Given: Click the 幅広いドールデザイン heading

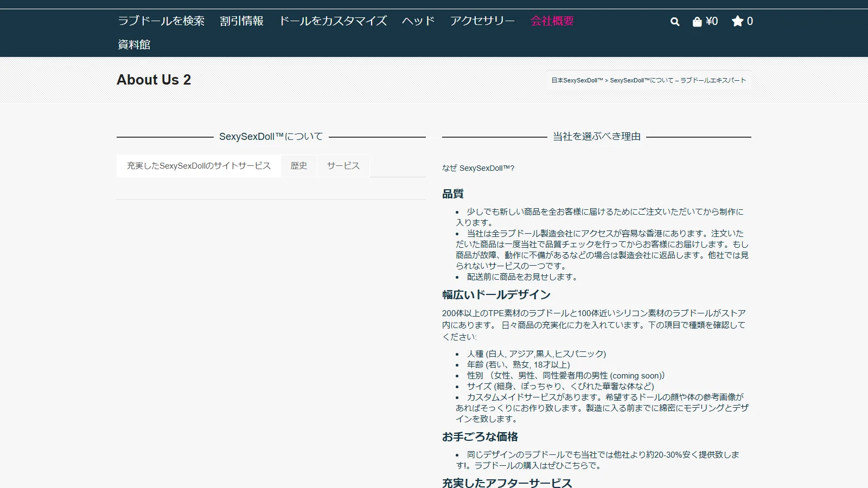Looking at the screenshot, I should coord(496,295).
